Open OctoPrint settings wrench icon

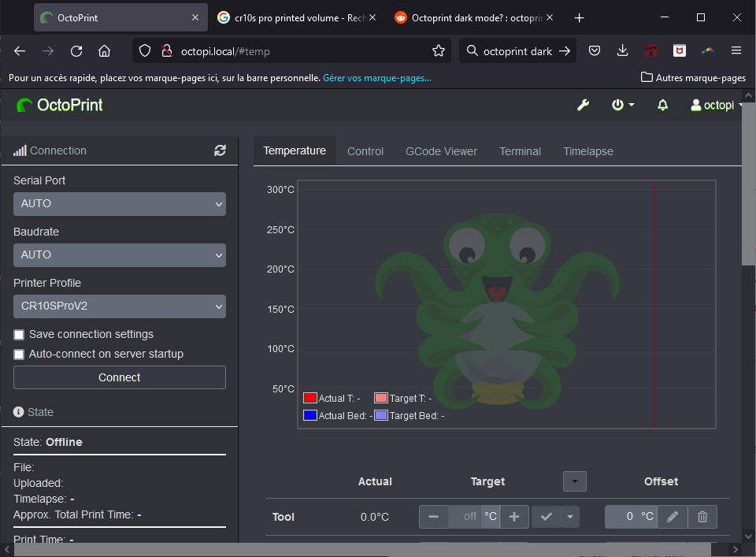[x=583, y=105]
